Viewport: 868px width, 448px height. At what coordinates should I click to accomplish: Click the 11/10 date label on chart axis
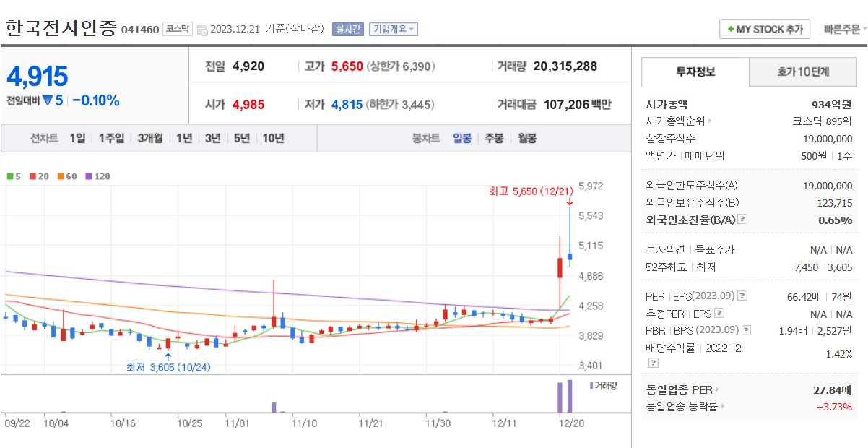click(304, 423)
